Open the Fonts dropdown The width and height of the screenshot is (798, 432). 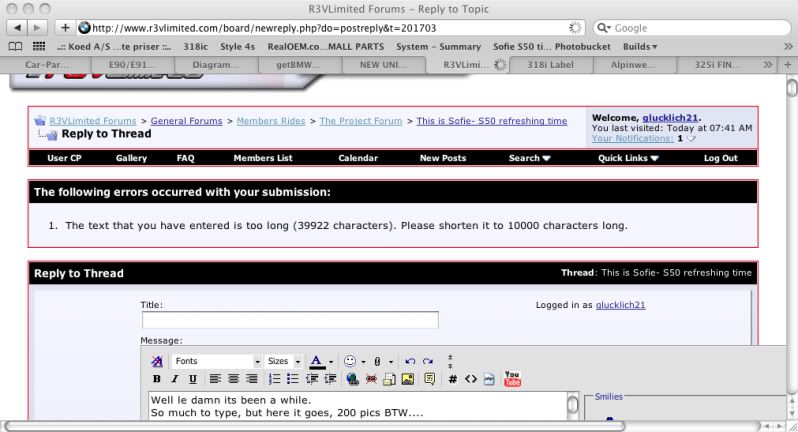[x=215, y=361]
